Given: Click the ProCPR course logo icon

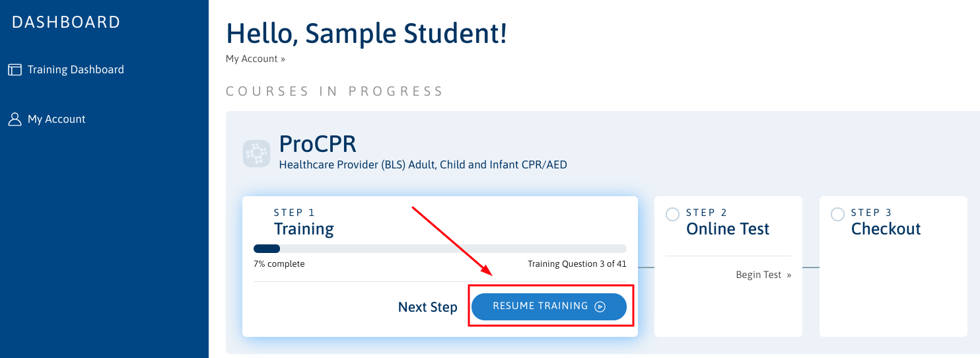Looking at the screenshot, I should [256, 153].
